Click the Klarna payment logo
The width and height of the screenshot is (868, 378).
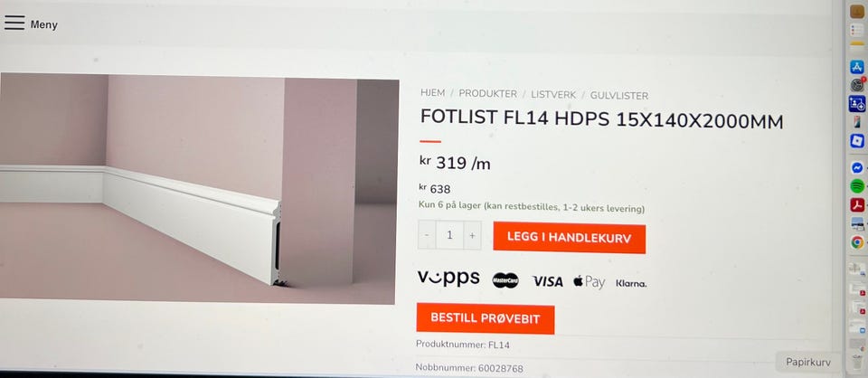tap(631, 283)
